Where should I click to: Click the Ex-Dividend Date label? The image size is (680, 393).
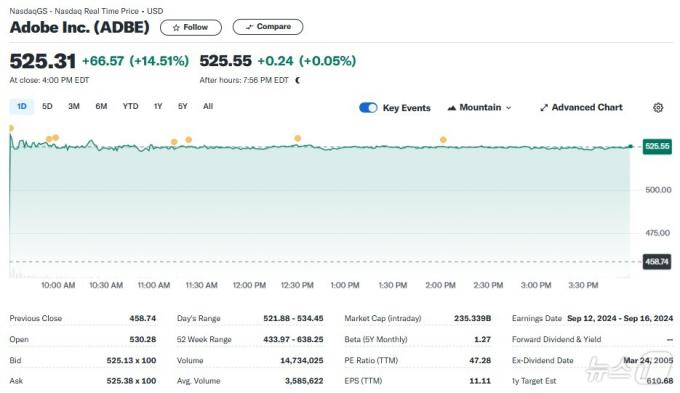543,360
